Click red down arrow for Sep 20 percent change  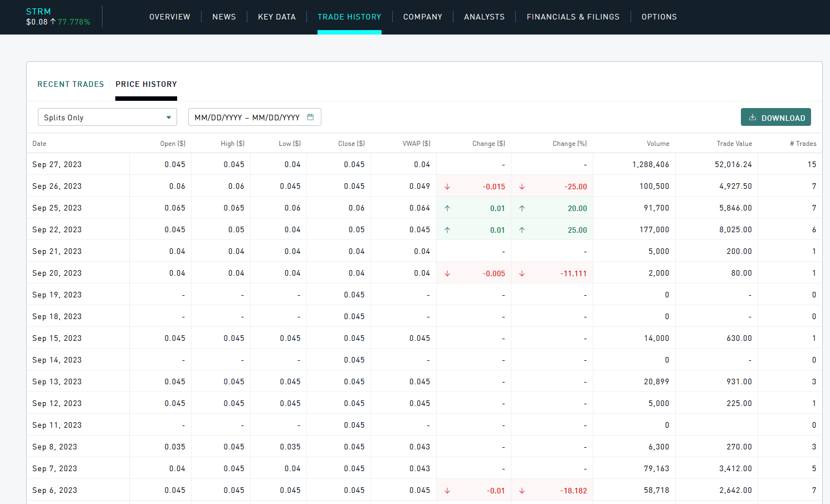coord(522,273)
